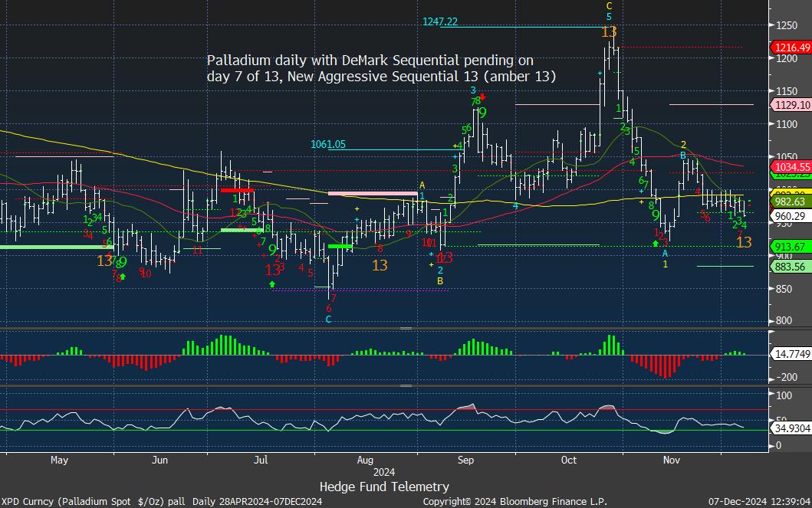Click the Sep label on the date axis
This screenshot has width=812, height=508.
[x=465, y=460]
